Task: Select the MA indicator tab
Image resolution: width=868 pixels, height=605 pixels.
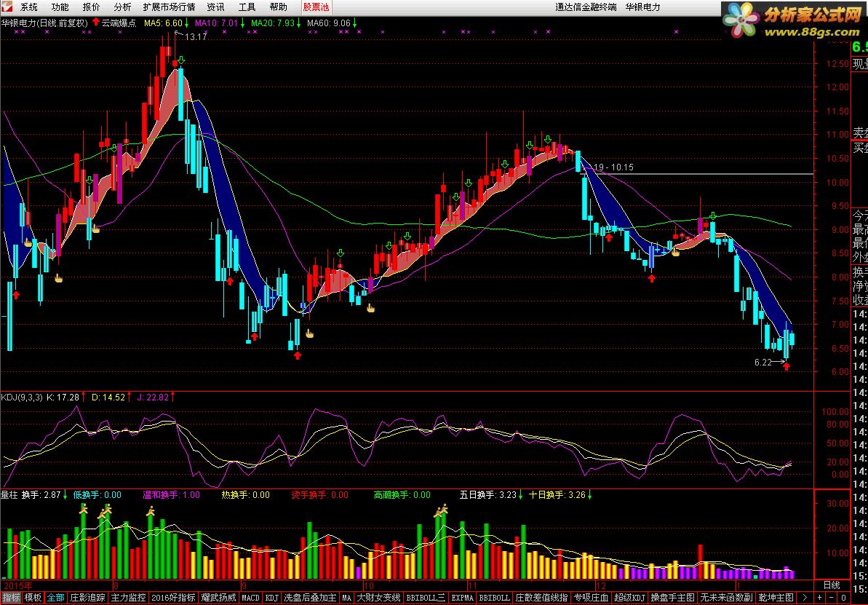Action: point(346,598)
